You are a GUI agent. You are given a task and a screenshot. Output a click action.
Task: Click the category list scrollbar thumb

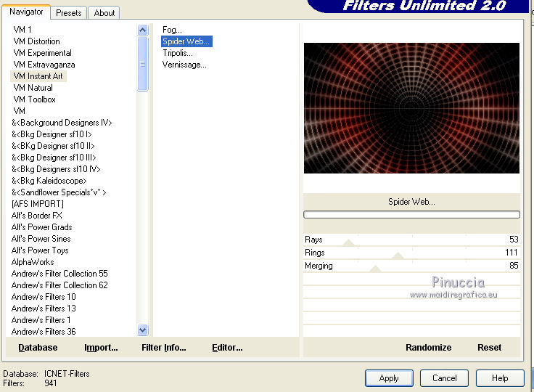tap(143, 64)
